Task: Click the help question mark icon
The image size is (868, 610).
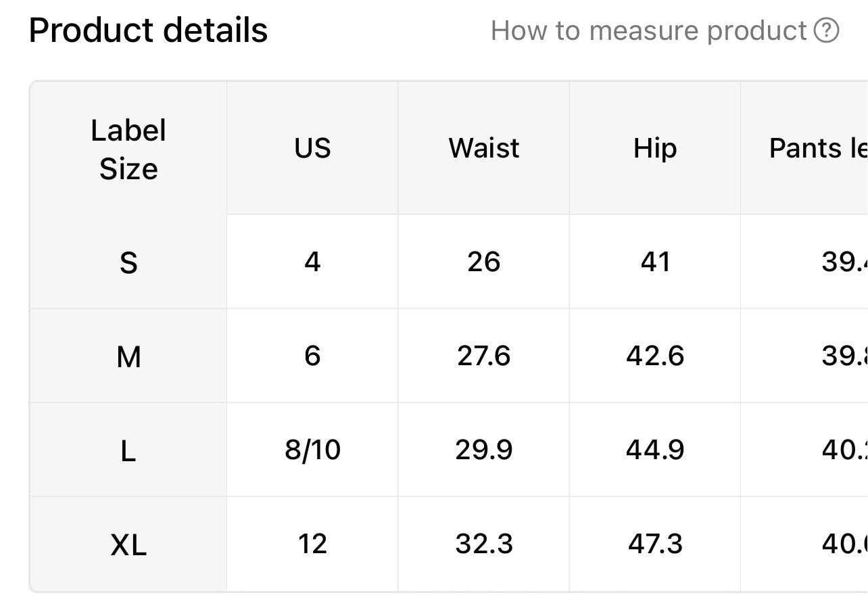Action: point(826,30)
